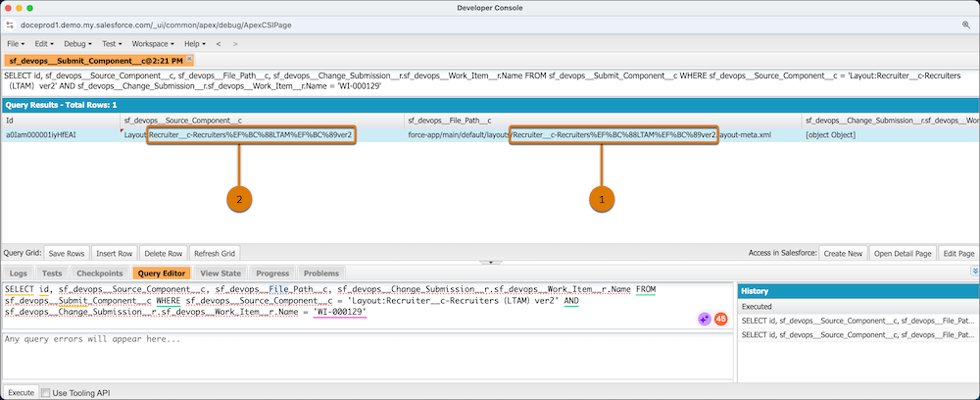This screenshot has height=400, width=980.
Task: Click the [object Object] cell
Action: click(891, 134)
